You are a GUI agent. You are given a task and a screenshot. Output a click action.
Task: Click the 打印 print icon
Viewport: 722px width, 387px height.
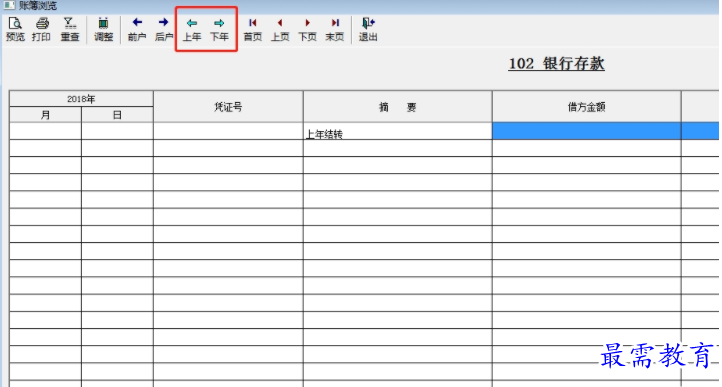41,29
